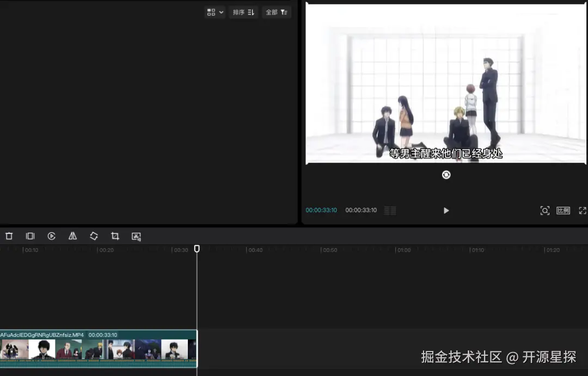Image resolution: width=588 pixels, height=376 pixels.
Task: Click the clip duration label on the timeline clip
Action: (103, 335)
